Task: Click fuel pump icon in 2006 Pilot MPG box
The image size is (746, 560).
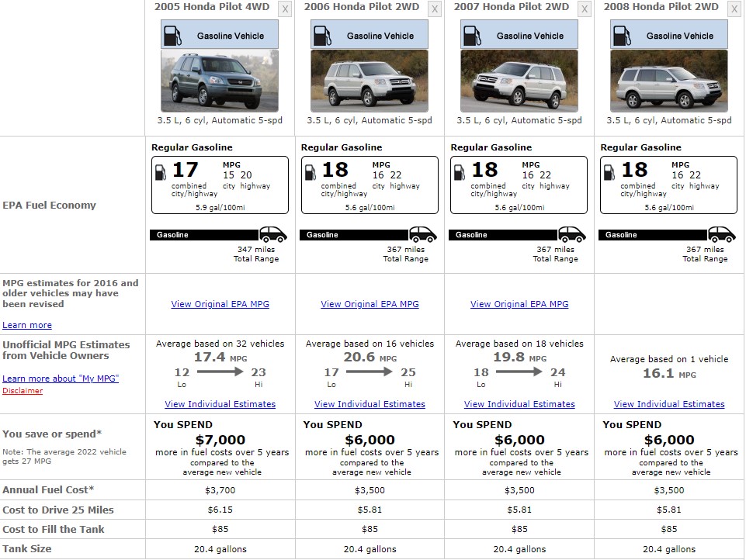Action: point(311,172)
